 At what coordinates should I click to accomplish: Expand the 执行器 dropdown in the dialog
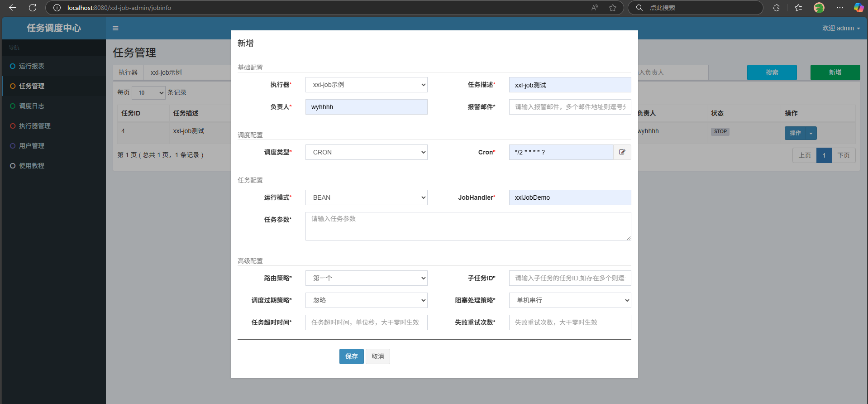tap(367, 85)
